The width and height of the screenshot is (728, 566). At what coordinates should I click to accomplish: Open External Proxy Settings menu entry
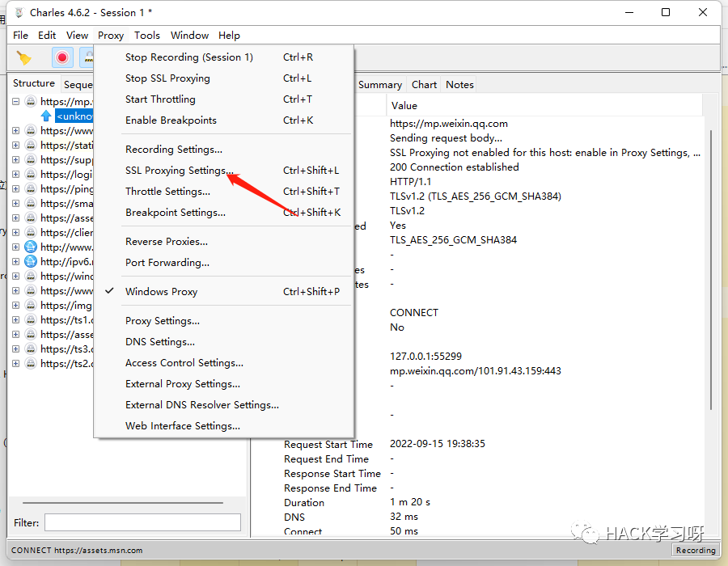(223, 384)
